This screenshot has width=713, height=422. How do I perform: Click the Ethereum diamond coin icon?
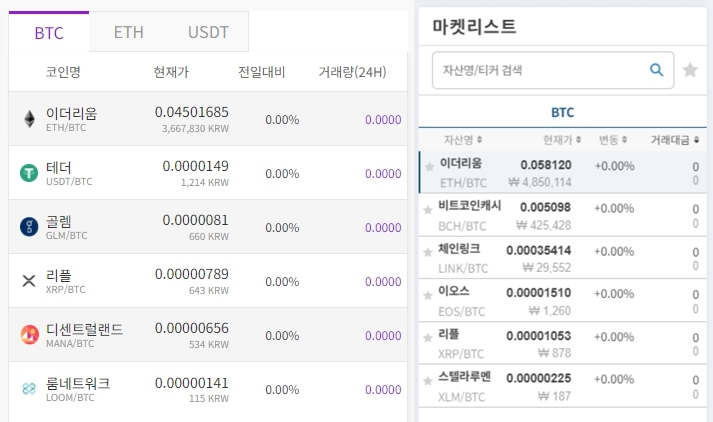point(30,119)
